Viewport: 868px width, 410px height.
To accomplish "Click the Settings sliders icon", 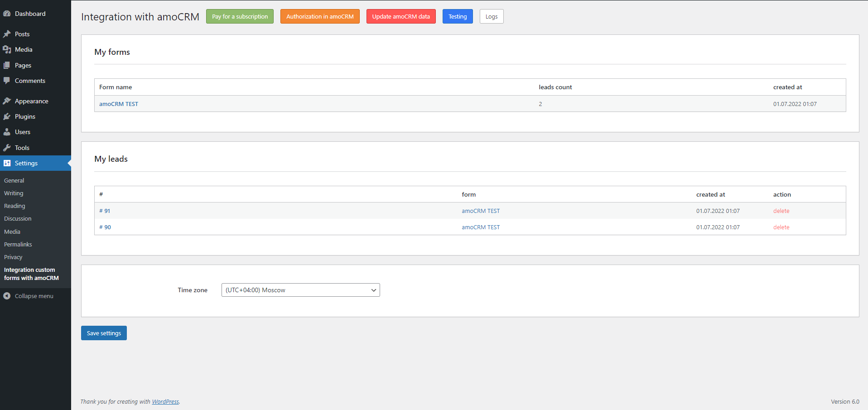I will [x=7, y=163].
